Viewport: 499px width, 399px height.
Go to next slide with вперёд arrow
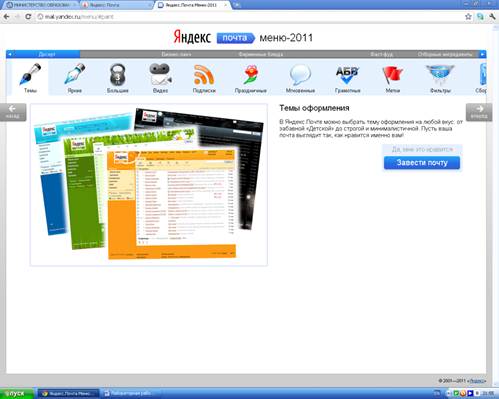pos(479,112)
